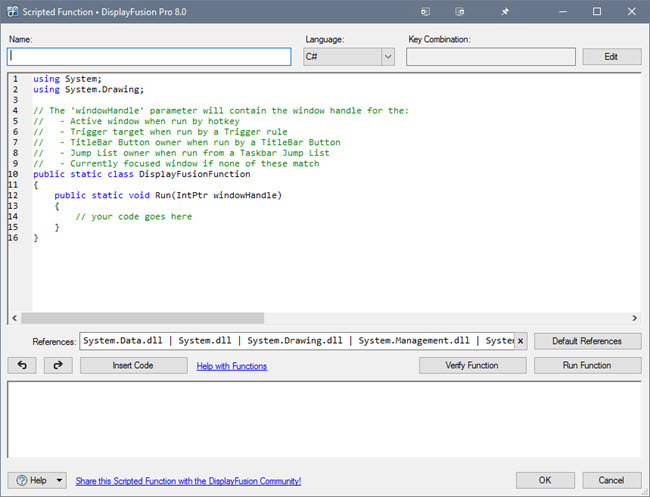Viewport: 650px width, 497px height.
Task: Click the DisplayFusion app icon in title bar
Action: click(12, 12)
